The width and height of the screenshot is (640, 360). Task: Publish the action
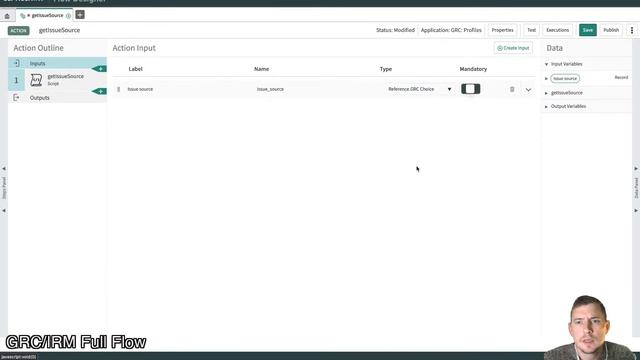(x=611, y=30)
